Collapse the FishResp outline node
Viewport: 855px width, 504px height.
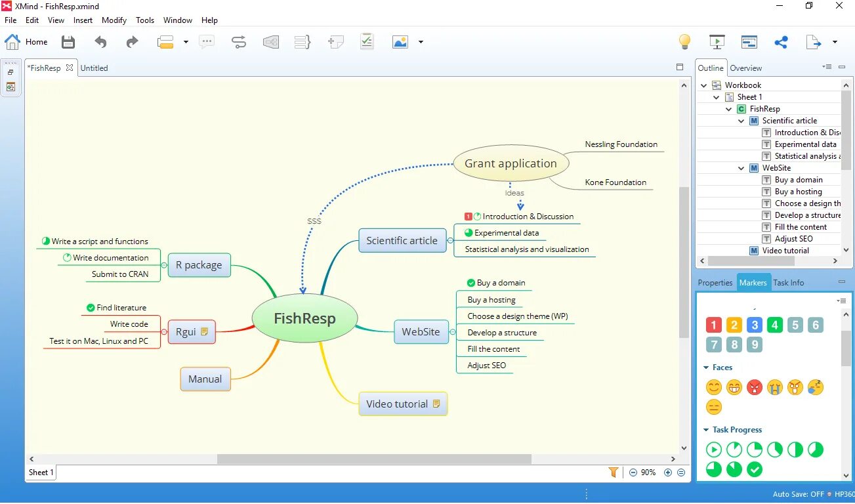(729, 109)
